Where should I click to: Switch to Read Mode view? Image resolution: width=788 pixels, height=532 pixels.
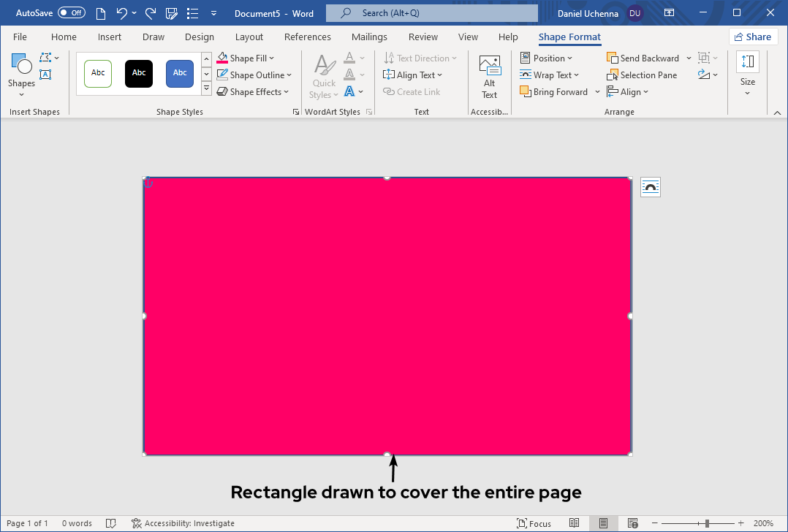[575, 523]
